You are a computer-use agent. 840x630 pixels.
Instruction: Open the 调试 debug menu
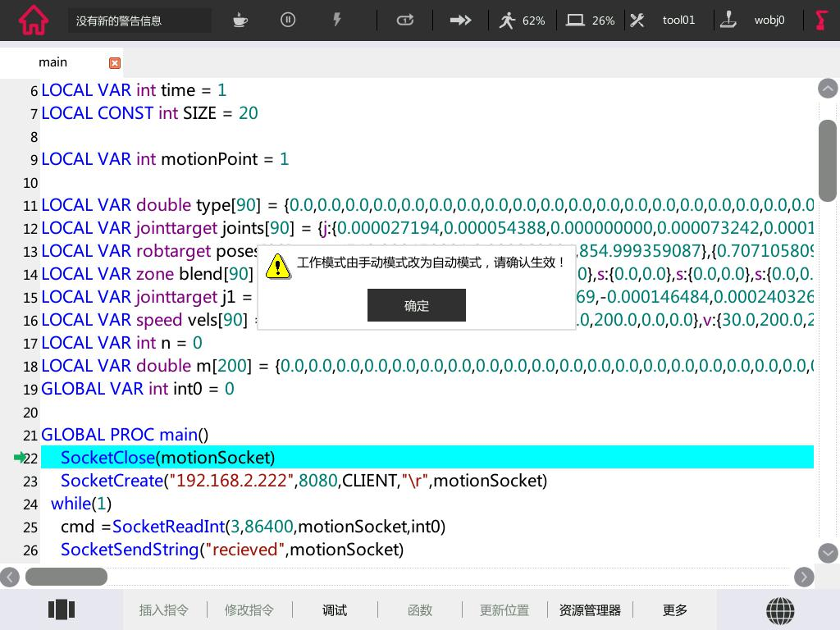point(335,610)
